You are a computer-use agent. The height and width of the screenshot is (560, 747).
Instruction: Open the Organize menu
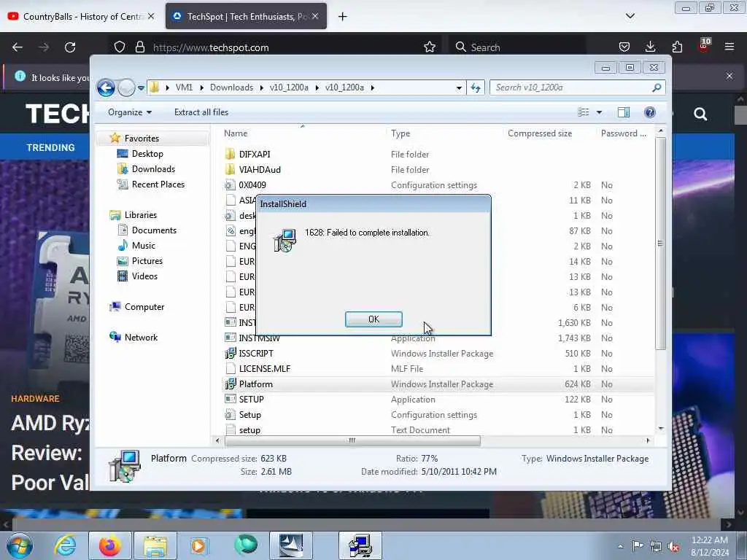(x=130, y=112)
